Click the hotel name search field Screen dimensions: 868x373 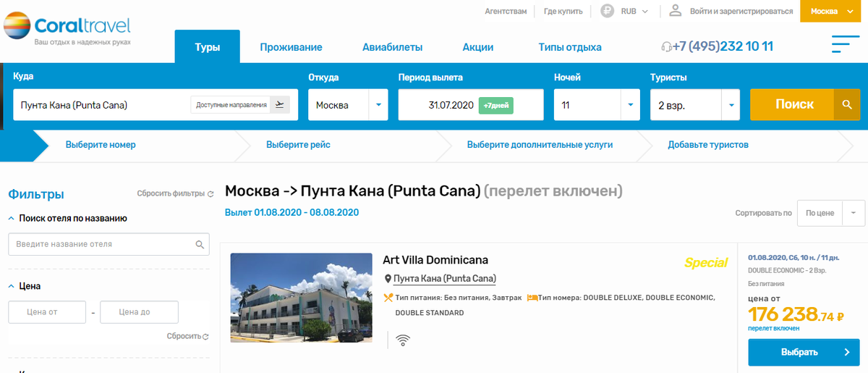(x=109, y=244)
